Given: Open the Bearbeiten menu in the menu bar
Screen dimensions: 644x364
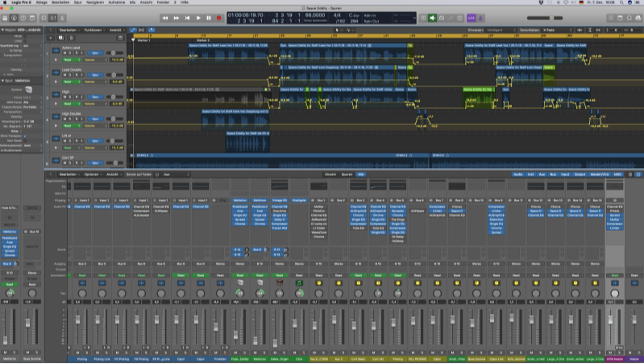Looking at the screenshot, I should point(60,2).
